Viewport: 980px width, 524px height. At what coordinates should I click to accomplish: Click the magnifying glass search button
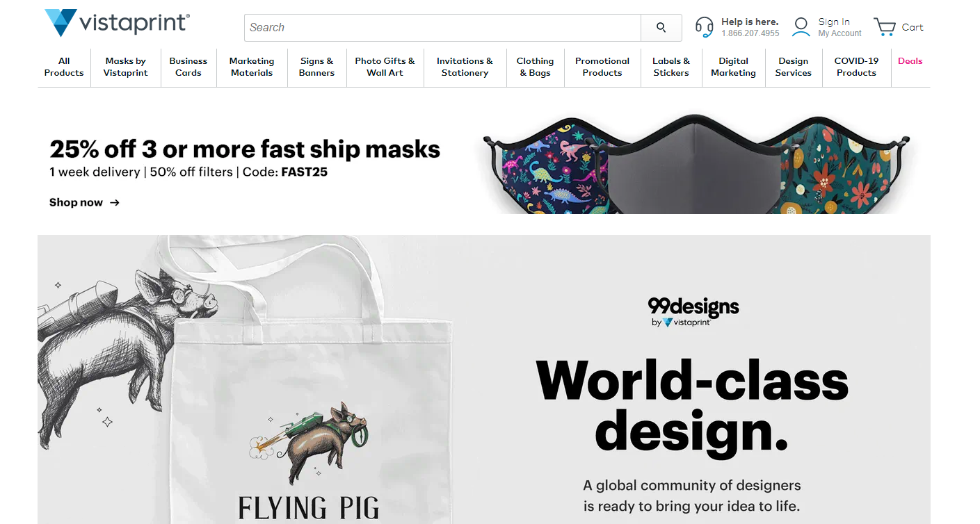point(661,28)
